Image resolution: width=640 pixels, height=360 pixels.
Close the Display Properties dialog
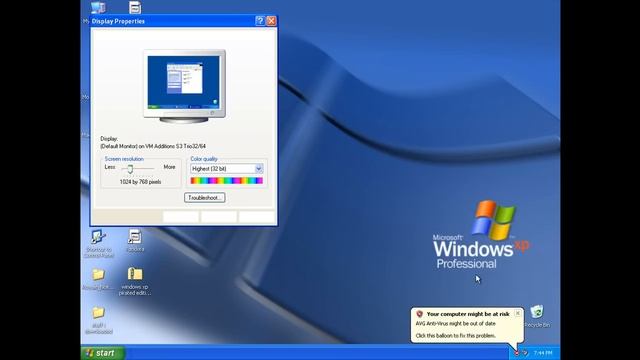(271, 21)
